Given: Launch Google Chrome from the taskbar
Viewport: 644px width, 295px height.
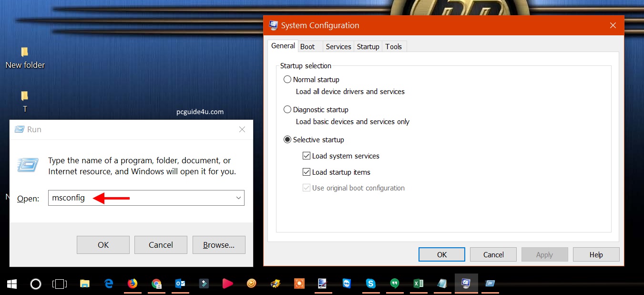Looking at the screenshot, I should 156,284.
